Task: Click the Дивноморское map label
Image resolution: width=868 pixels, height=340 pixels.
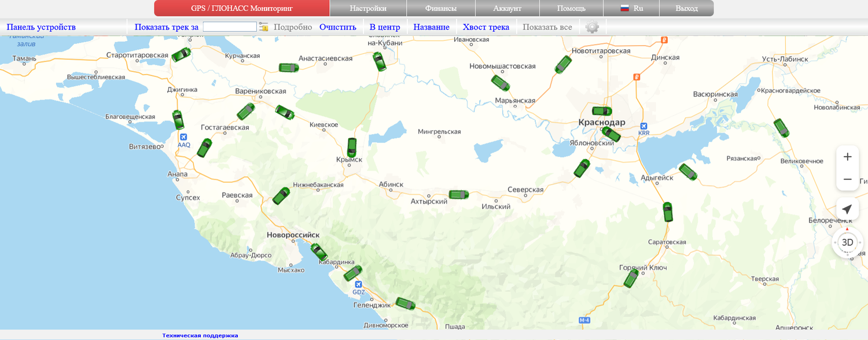Action: click(x=387, y=325)
